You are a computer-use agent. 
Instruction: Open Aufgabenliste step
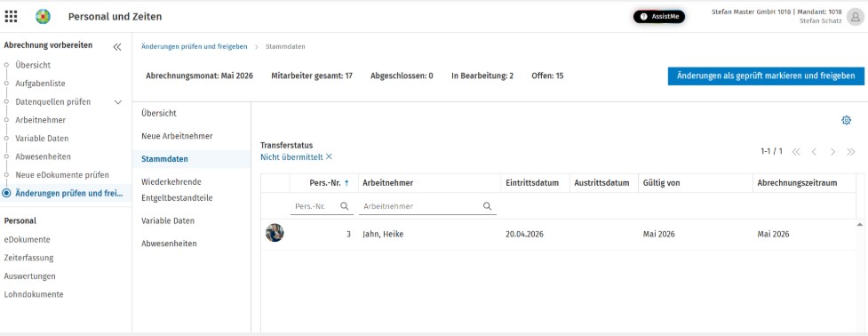pos(40,84)
